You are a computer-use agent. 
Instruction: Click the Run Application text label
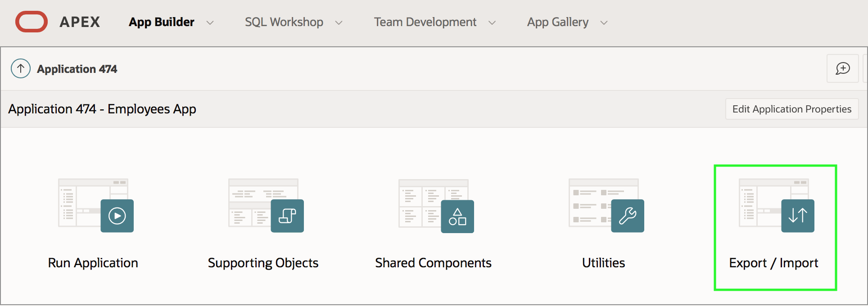(93, 263)
